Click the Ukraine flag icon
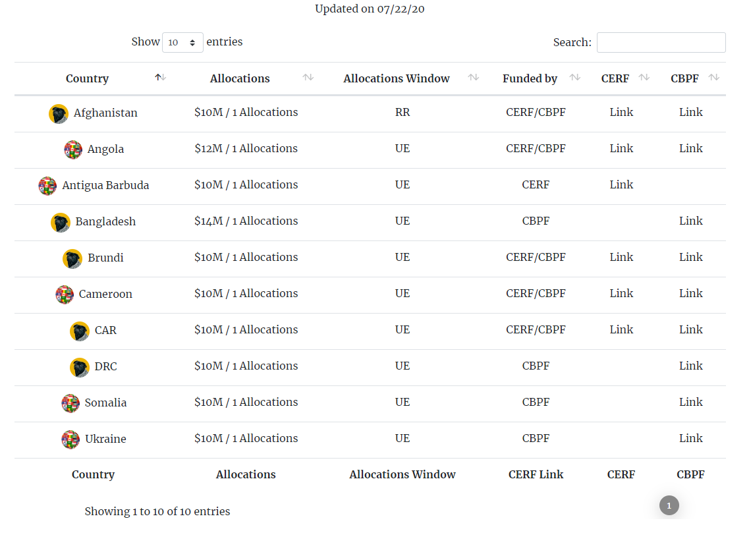Screen dimensions: 751x560 point(70,439)
